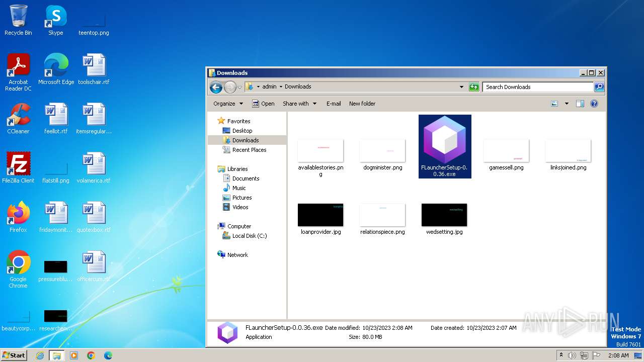The image size is (644, 362).
Task: Select volamerica.rtf on the desktop
Action: coord(94,168)
